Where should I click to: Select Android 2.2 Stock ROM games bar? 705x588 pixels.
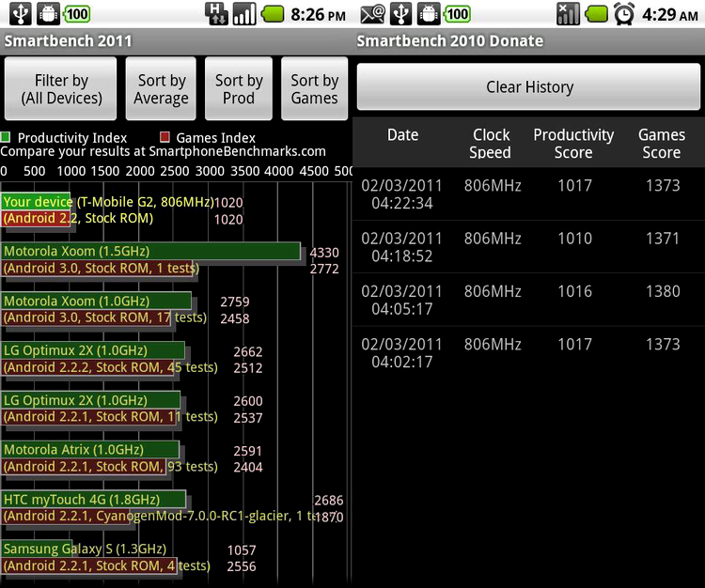tap(36, 218)
